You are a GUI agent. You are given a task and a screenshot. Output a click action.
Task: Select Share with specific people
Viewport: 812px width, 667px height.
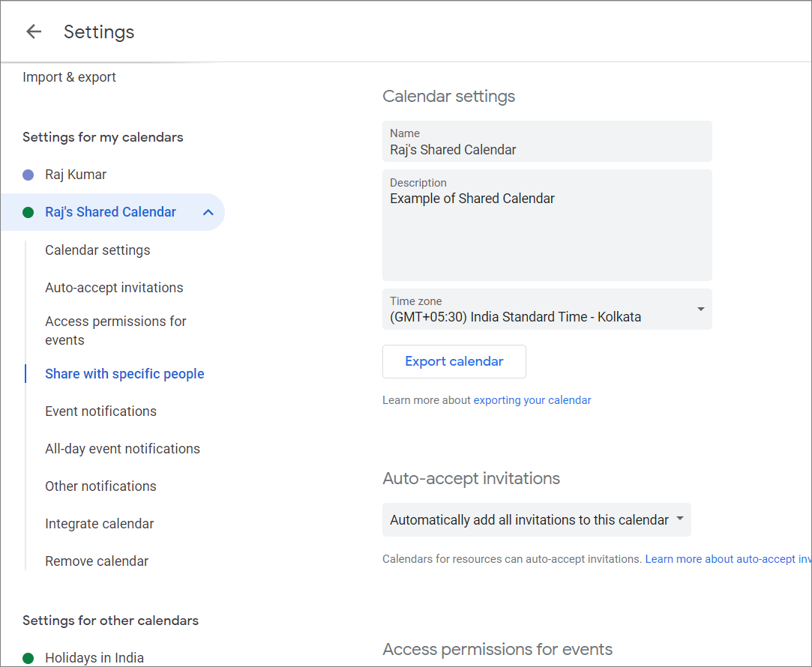click(x=124, y=374)
